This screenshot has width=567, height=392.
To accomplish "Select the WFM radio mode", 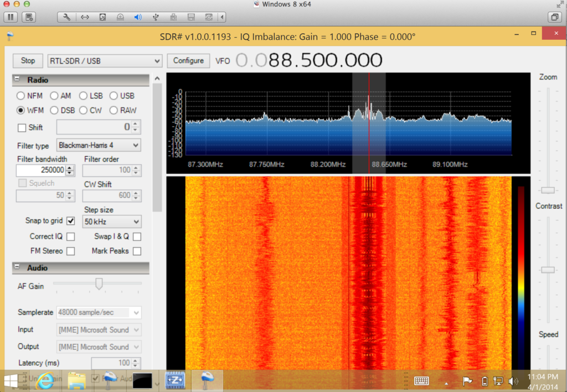I will click(20, 110).
